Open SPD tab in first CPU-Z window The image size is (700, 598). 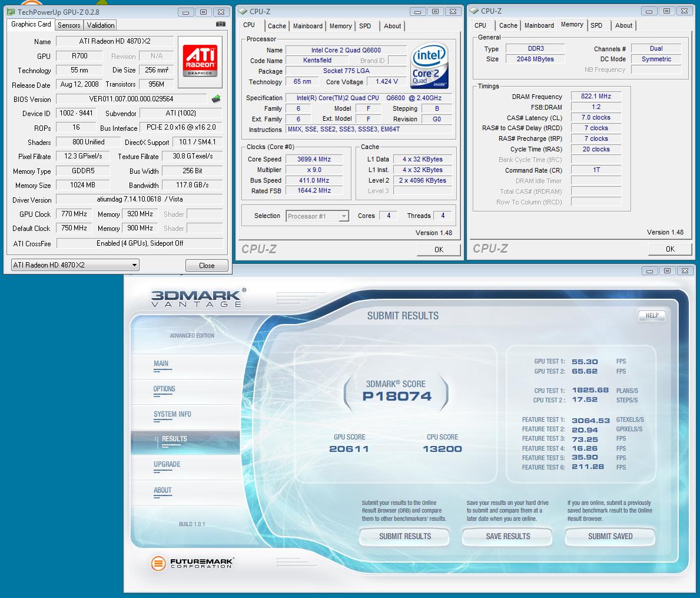click(365, 26)
